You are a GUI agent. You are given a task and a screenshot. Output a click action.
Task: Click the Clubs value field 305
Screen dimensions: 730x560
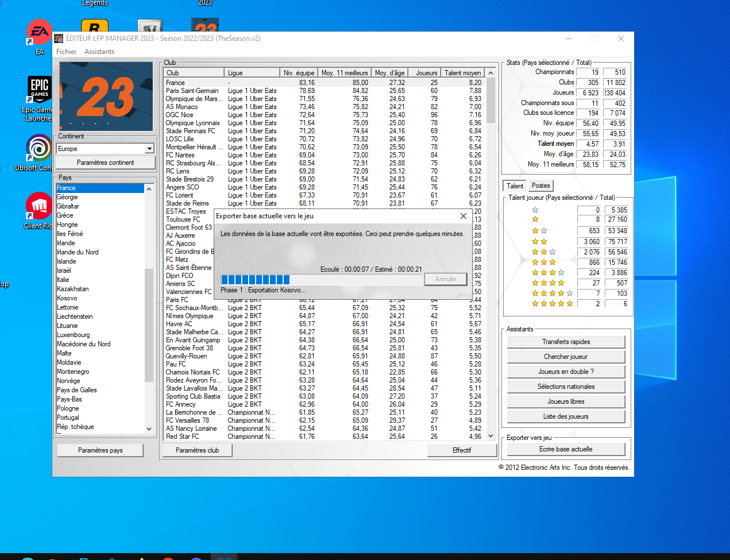[589, 83]
